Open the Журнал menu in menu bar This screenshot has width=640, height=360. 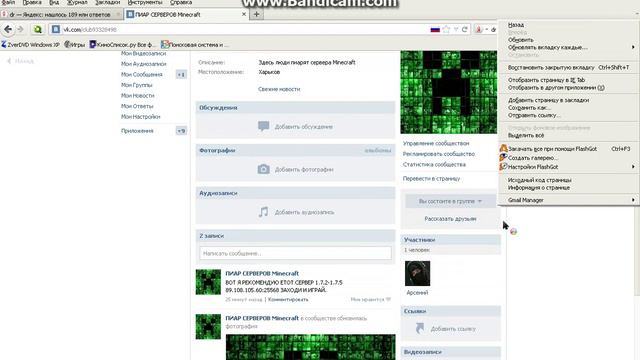77,2
